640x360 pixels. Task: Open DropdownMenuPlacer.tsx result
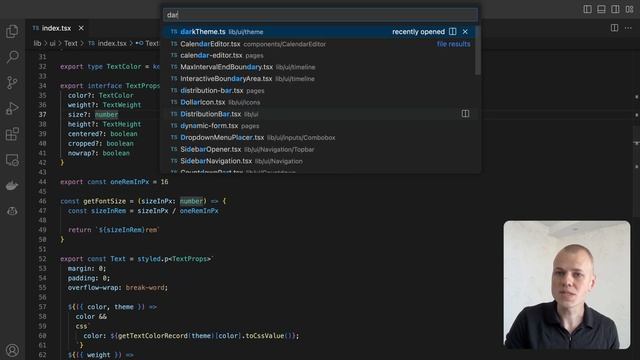(x=319, y=138)
